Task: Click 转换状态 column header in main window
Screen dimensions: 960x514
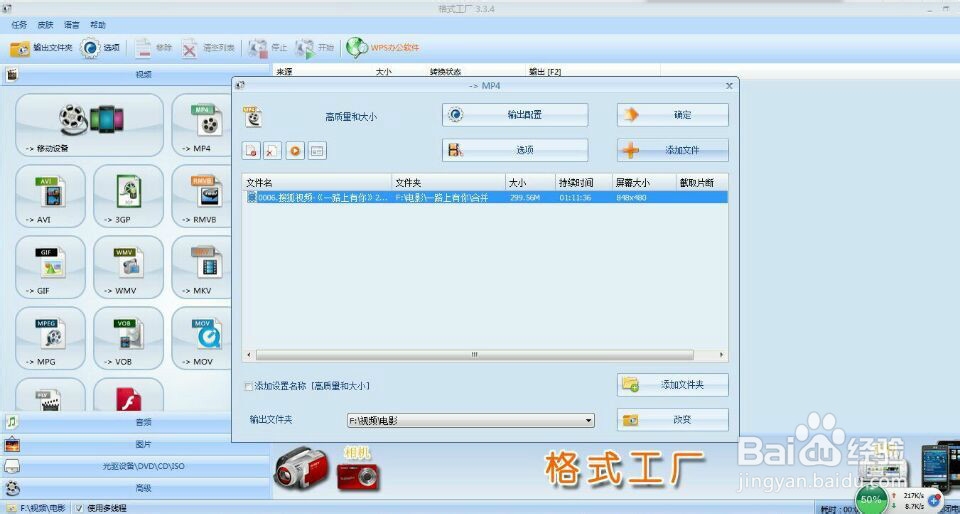Action: click(445, 72)
